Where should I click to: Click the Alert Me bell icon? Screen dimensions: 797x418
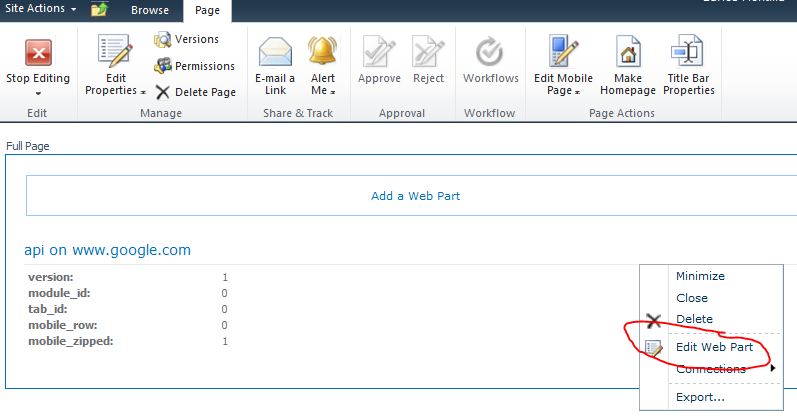[322, 50]
